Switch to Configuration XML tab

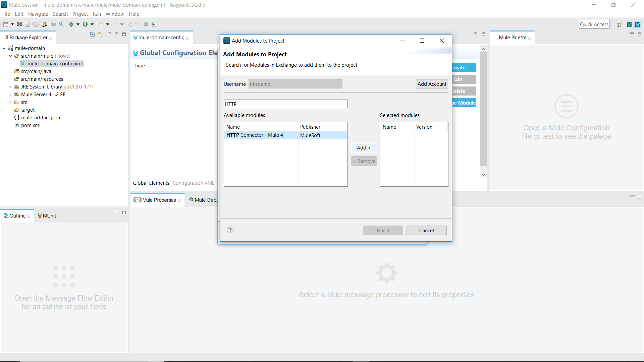pyautogui.click(x=193, y=183)
